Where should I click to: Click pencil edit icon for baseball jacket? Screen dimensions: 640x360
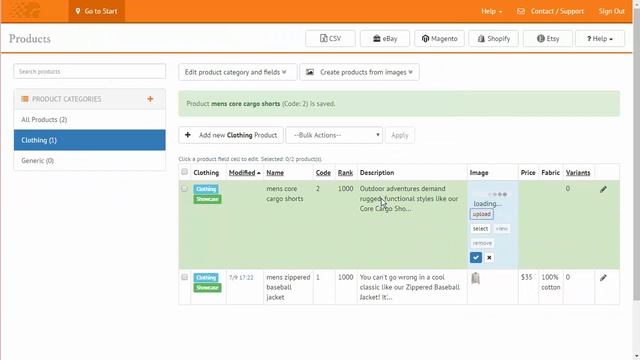coord(603,278)
